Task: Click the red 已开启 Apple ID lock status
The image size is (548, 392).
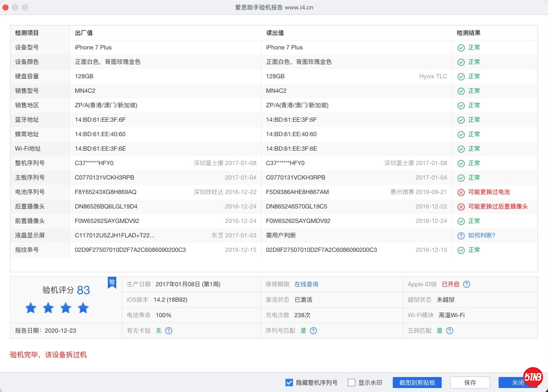Action: [x=451, y=284]
